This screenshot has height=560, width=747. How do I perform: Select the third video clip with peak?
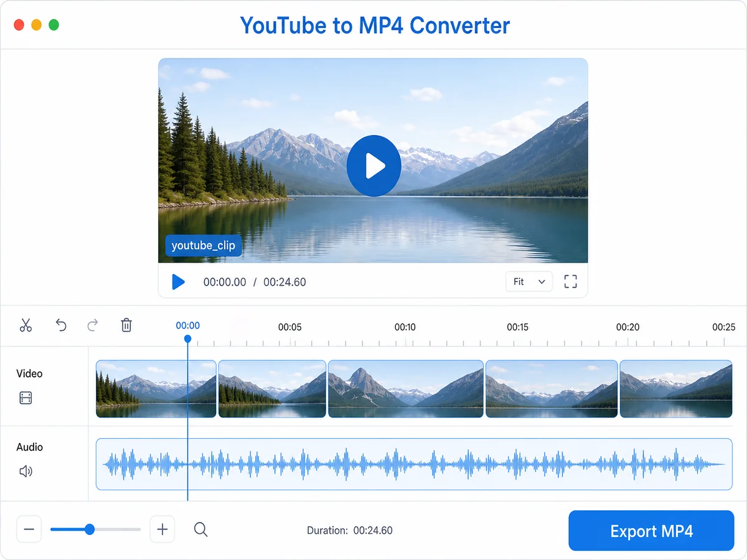(x=406, y=389)
